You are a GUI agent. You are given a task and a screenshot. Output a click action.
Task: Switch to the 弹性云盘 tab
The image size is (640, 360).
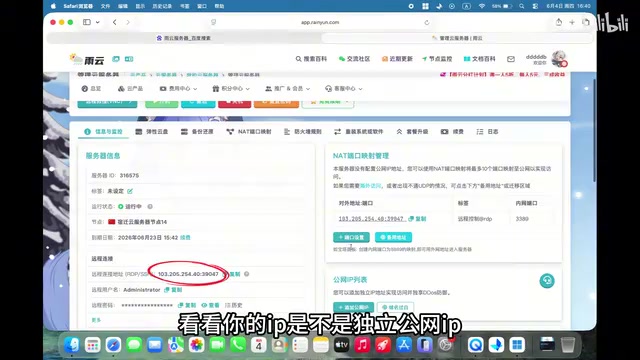pyautogui.click(x=152, y=131)
